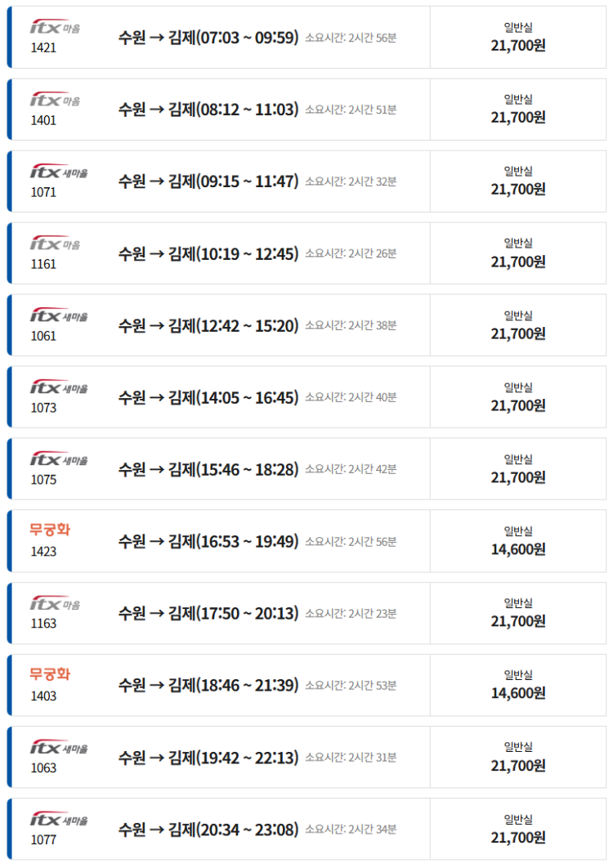
Task: Click 일반실 21,700원 fare for train 1071
Action: 518,181
